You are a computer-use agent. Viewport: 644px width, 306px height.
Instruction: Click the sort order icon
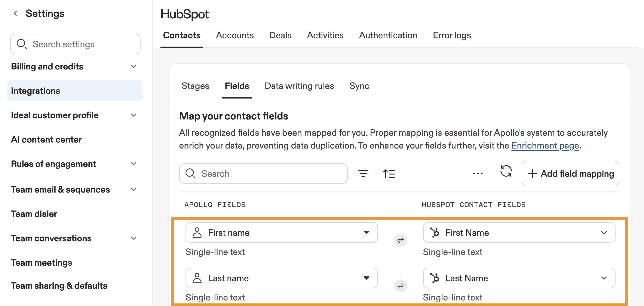389,174
